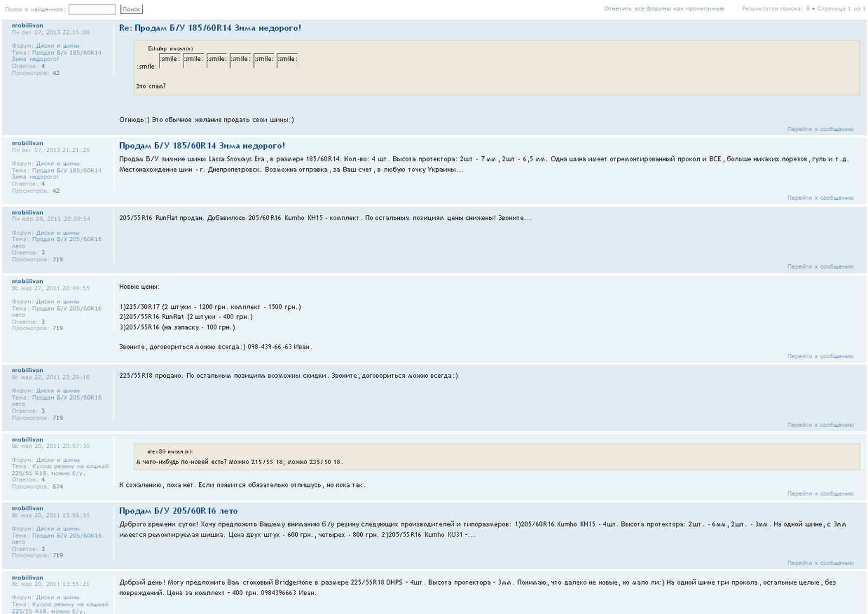Open mobilivan profile on 20:09:54 post
The width and height of the screenshot is (868, 614).
click(27, 213)
